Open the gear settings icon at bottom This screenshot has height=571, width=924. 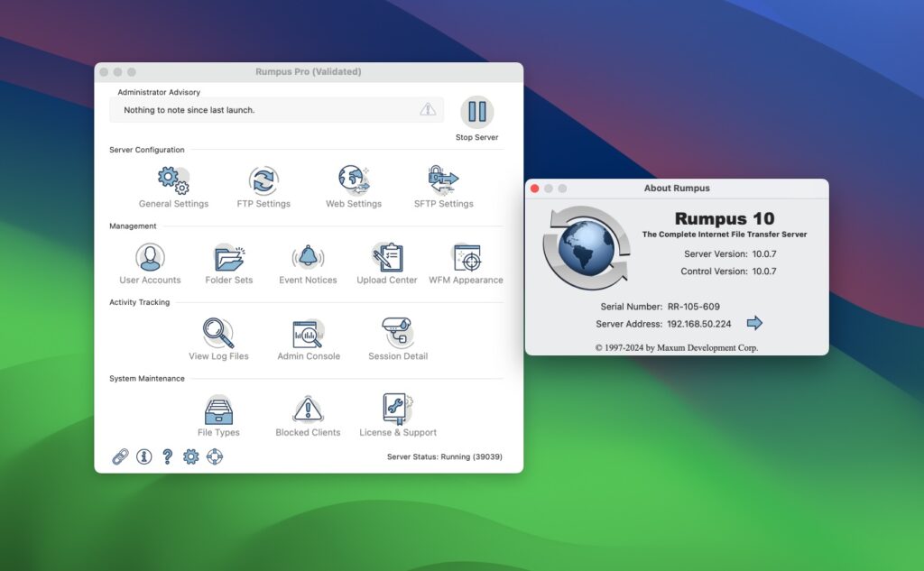190,457
